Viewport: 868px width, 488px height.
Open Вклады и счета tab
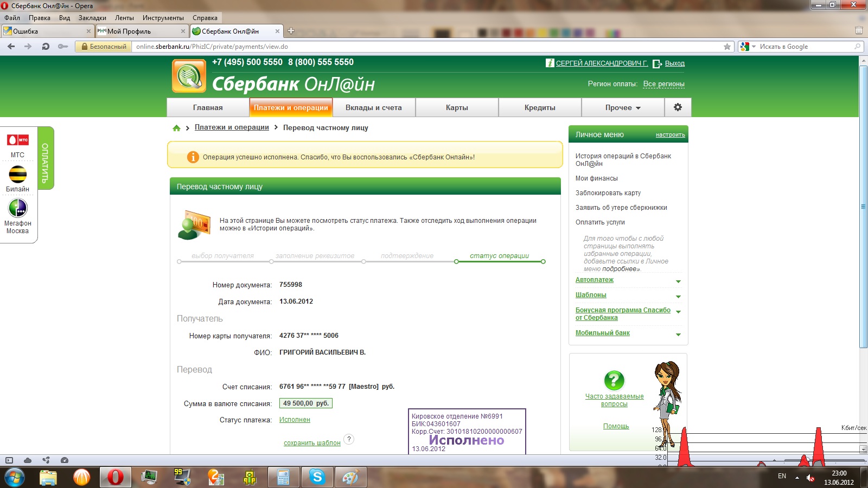[374, 107]
